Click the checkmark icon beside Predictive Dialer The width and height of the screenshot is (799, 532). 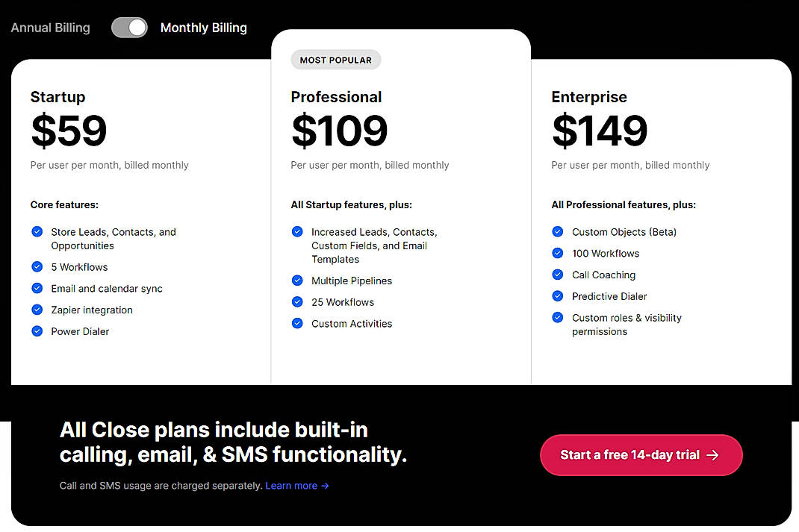pyautogui.click(x=558, y=296)
